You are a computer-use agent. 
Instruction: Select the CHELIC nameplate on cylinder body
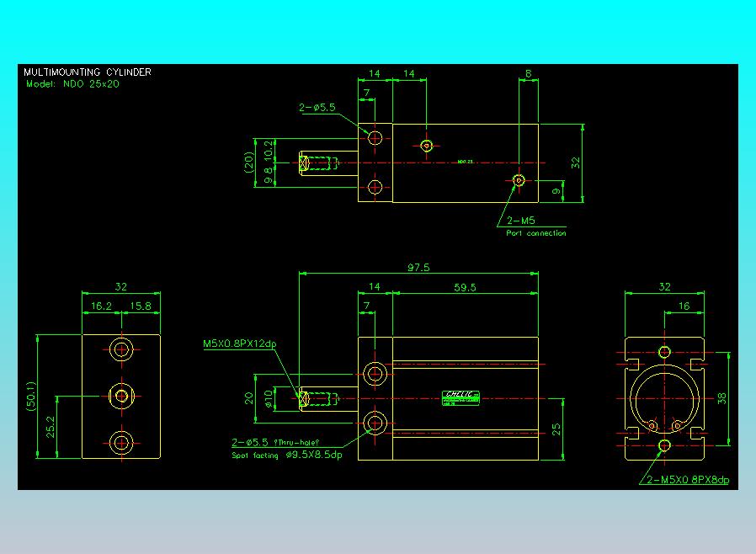pos(461,398)
